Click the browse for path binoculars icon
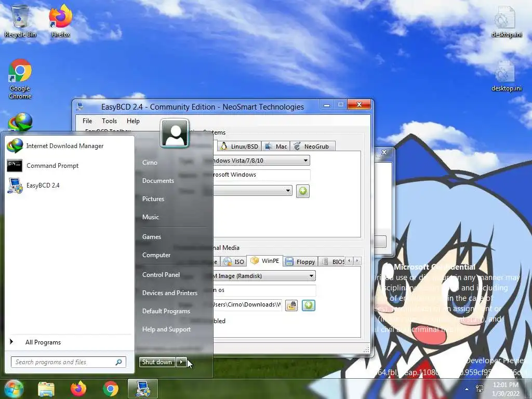This screenshot has width=532, height=399. click(x=291, y=305)
